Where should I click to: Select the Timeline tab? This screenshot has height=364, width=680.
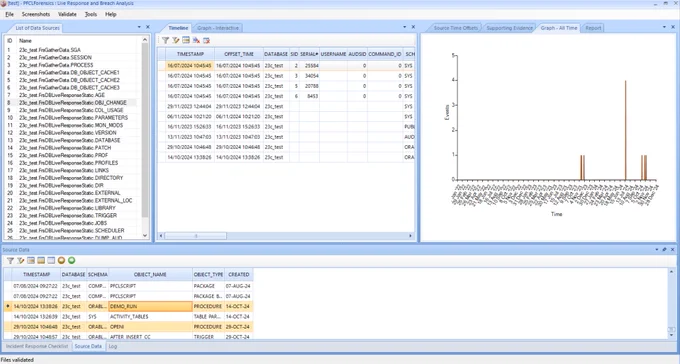pos(178,28)
